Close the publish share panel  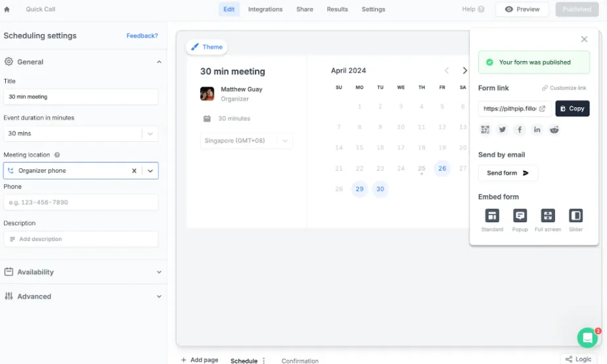584,39
